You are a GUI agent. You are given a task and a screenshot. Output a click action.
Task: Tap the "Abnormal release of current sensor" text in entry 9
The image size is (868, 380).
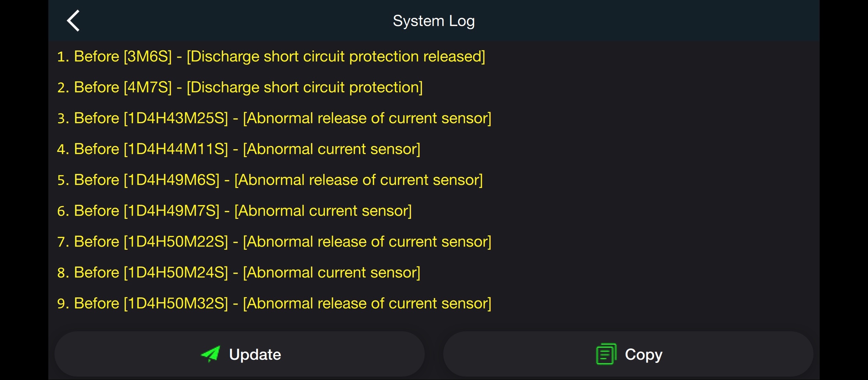(x=367, y=304)
